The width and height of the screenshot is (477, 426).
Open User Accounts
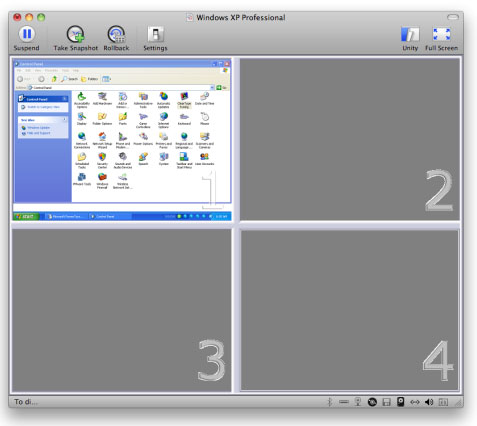coord(204,159)
